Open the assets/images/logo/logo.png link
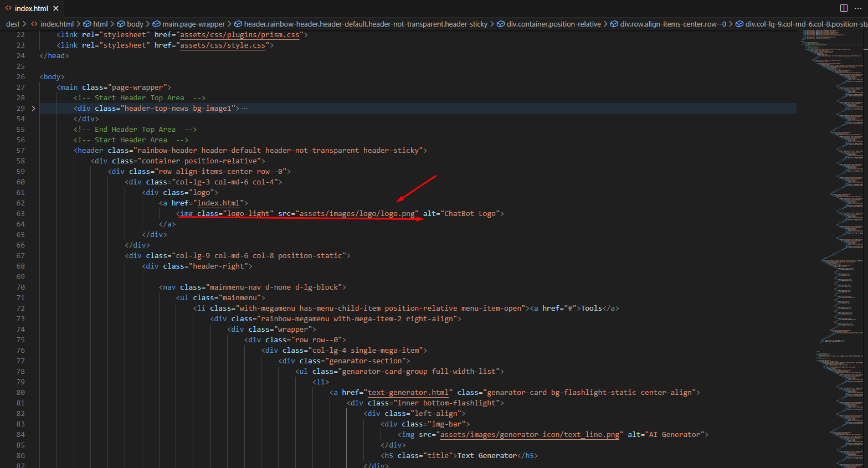The height and width of the screenshot is (468, 868). (357, 214)
